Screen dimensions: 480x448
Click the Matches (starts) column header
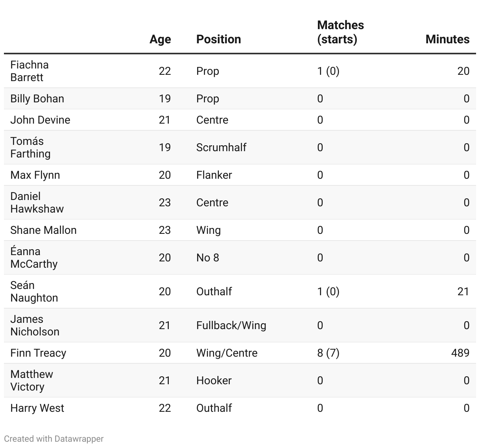pos(340,32)
